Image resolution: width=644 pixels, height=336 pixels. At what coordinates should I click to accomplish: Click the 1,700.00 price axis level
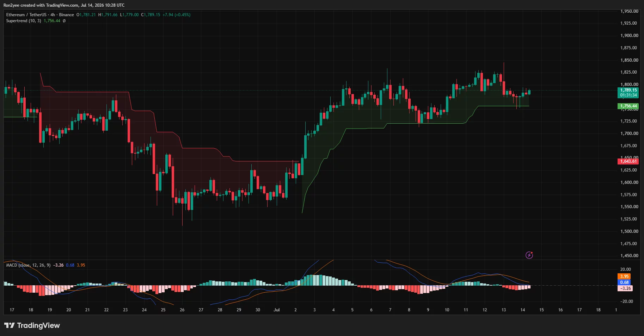[629, 133]
